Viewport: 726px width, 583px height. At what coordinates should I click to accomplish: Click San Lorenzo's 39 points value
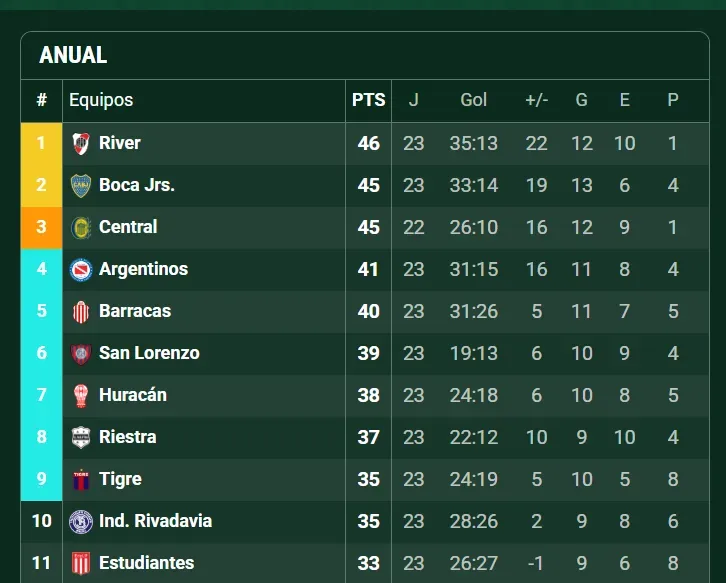(368, 353)
